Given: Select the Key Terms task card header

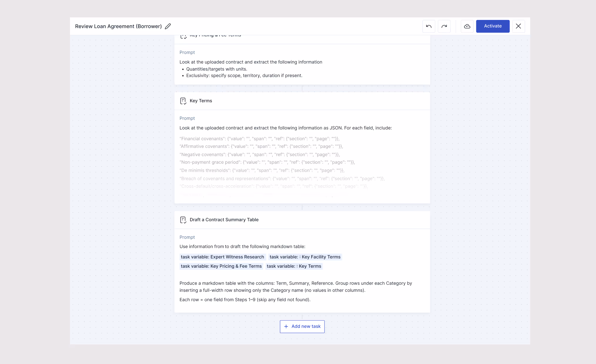Looking at the screenshot, I should pyautogui.click(x=201, y=101).
